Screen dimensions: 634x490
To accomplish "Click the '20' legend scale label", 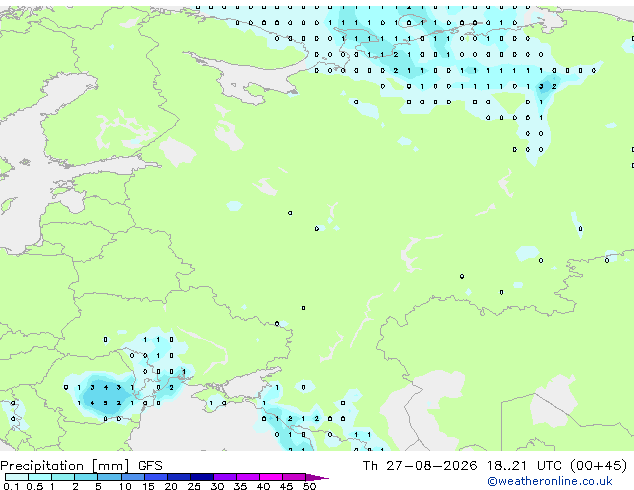I will pos(171,486).
